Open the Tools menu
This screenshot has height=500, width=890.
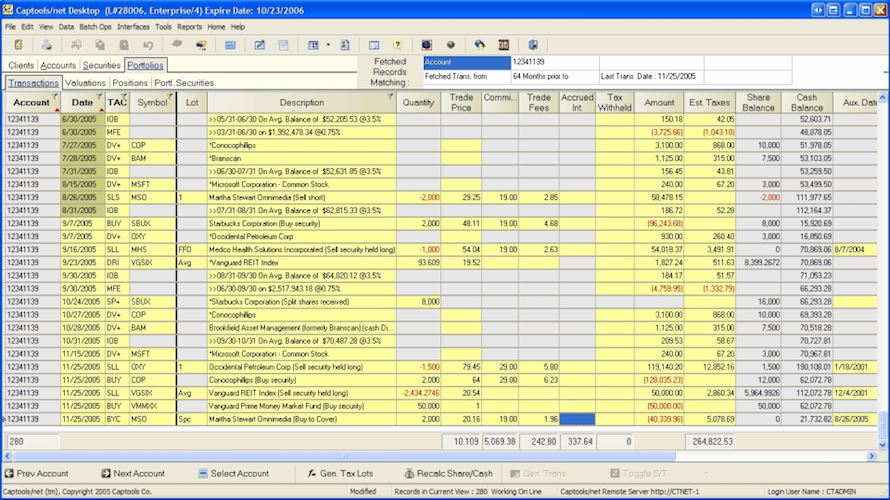(163, 27)
